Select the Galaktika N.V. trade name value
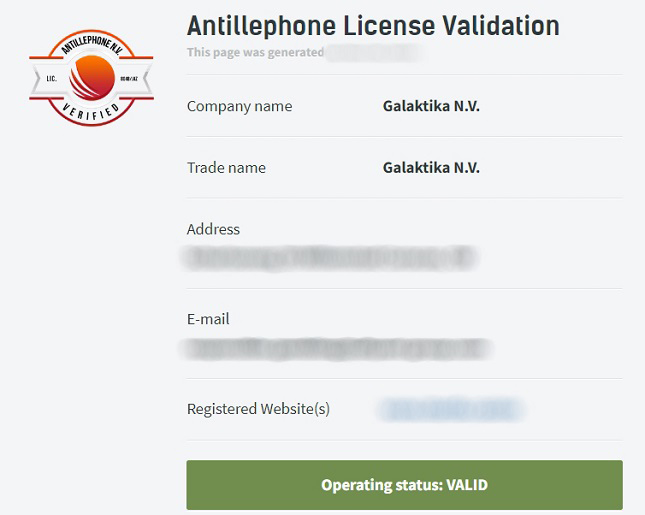 click(431, 168)
